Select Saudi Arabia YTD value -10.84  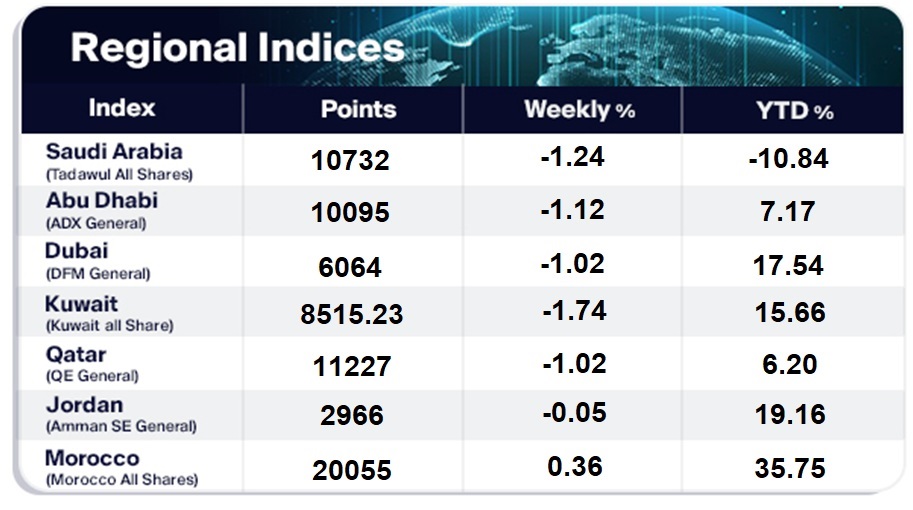click(x=789, y=159)
